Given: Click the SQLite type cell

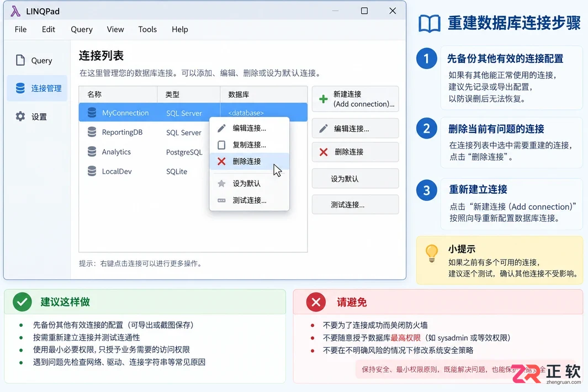Looking at the screenshot, I should 177,171.
